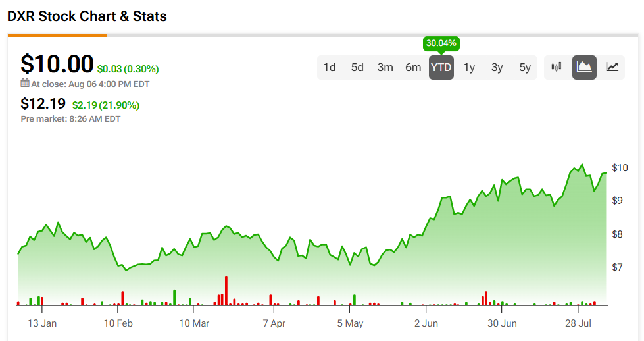Show the 5y price history
Image resolution: width=644 pixels, height=341 pixels.
[x=524, y=67]
